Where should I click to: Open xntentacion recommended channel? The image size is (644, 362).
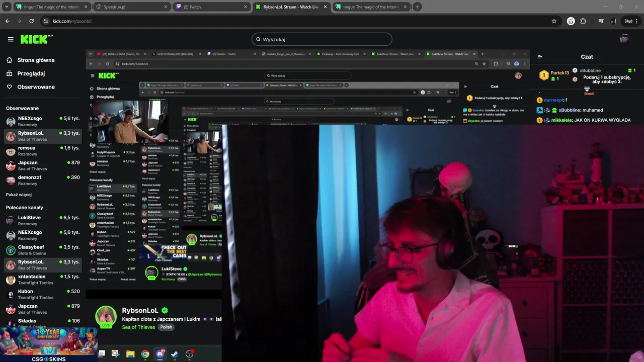coord(42,280)
